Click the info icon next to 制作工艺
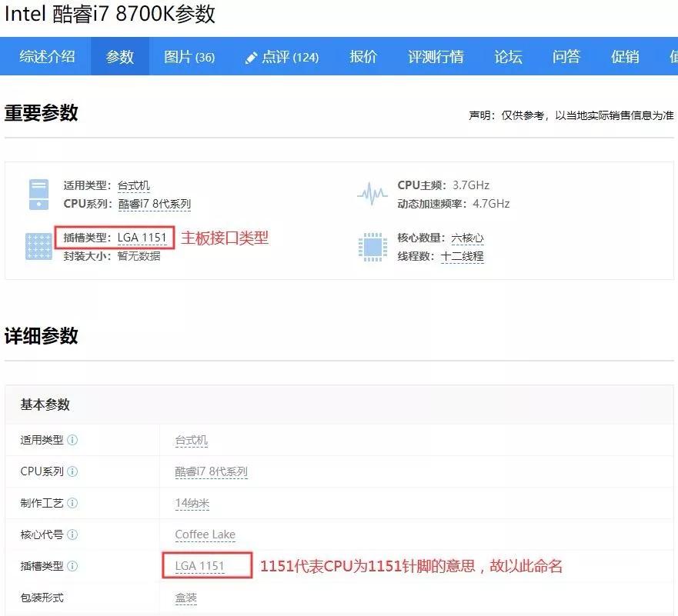The height and width of the screenshot is (616, 678). point(73,503)
